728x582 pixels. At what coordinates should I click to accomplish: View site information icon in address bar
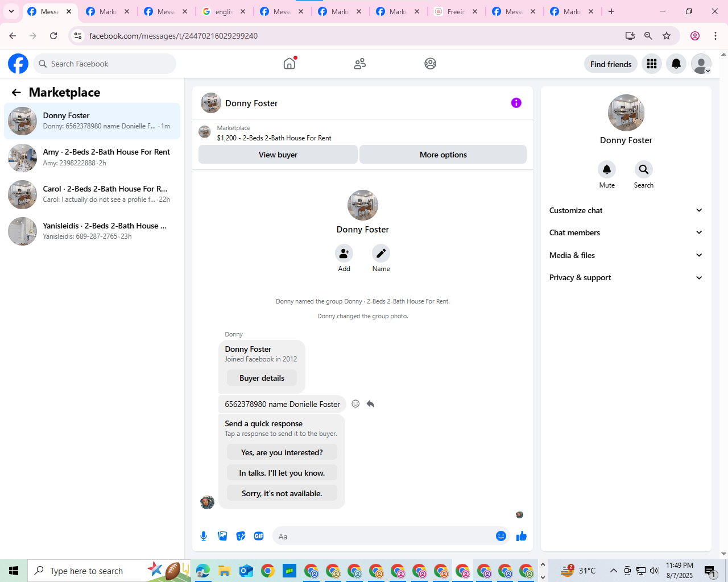point(78,36)
